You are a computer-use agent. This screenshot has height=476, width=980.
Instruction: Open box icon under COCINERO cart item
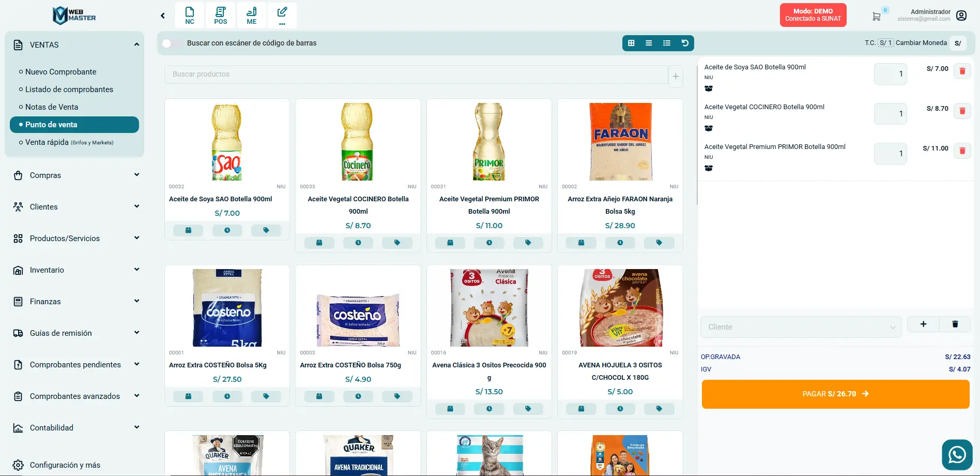[x=709, y=128]
